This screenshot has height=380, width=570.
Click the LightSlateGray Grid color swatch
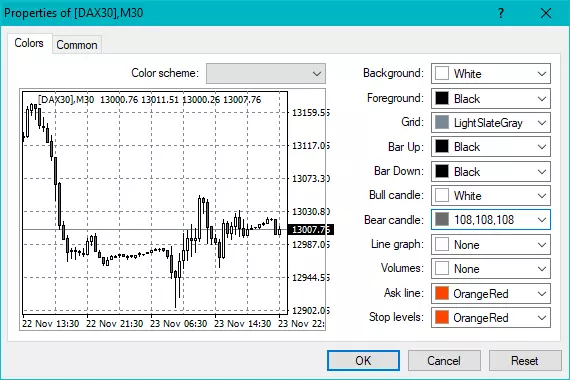pyautogui.click(x=442, y=123)
